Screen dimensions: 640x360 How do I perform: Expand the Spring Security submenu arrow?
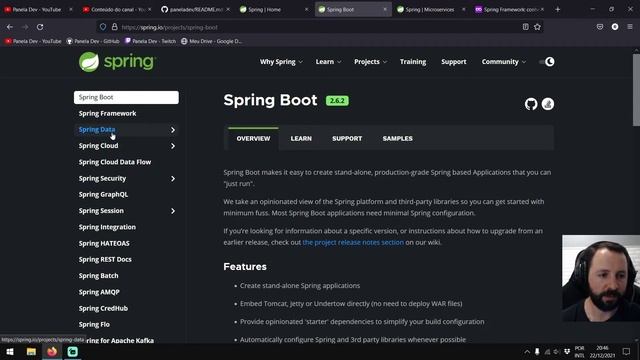(x=173, y=178)
